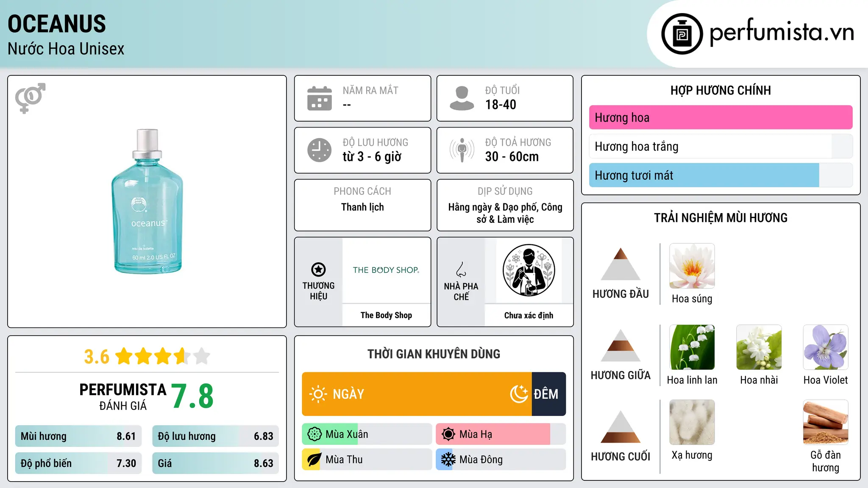Select the Gỗ đàn hương note thumbnail
The image size is (868, 488).
pyautogui.click(x=826, y=422)
